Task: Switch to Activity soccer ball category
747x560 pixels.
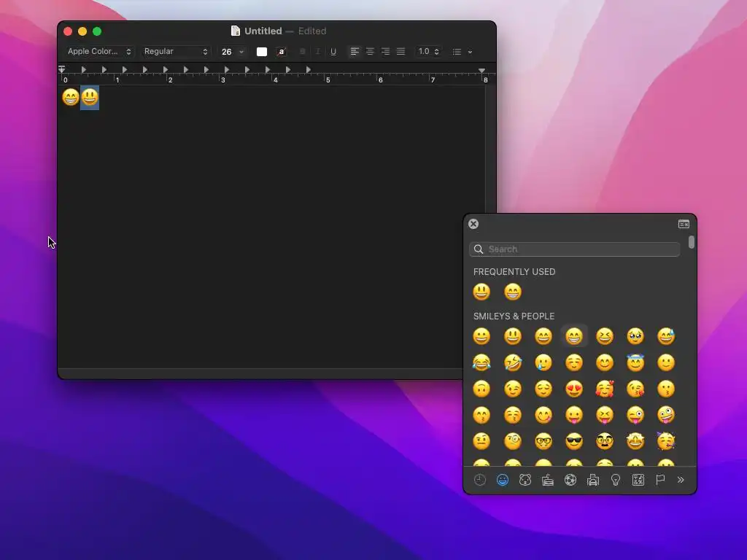Action: 570,480
